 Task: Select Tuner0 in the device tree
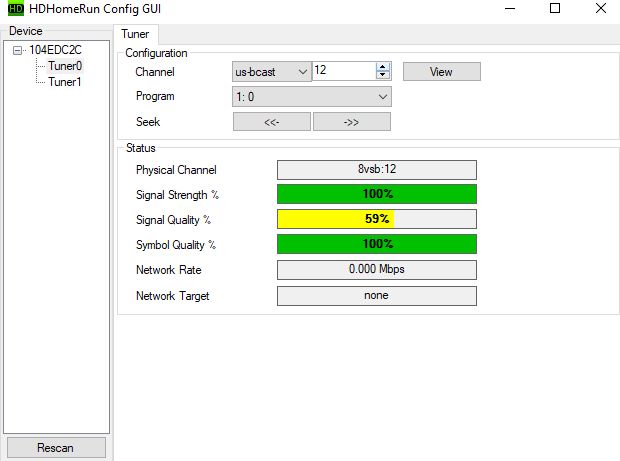pyautogui.click(x=65, y=66)
